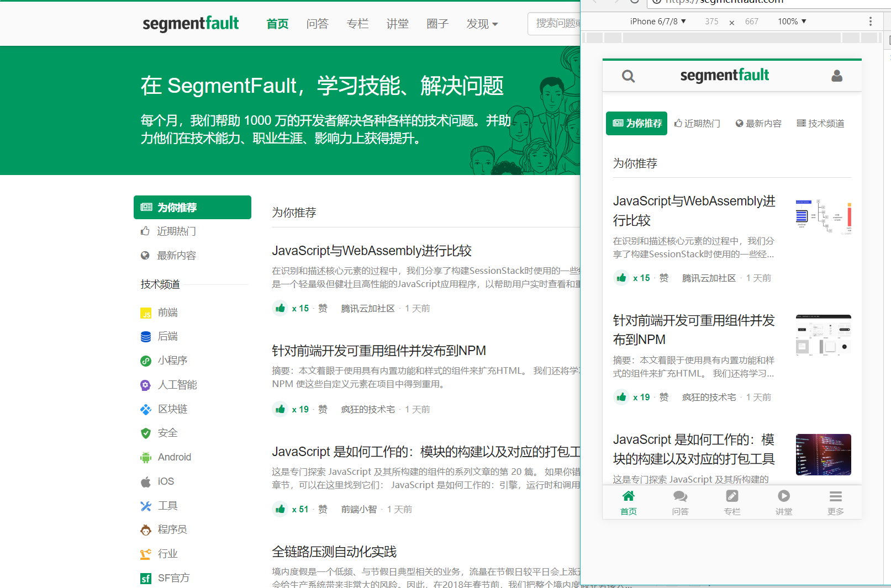
Task: Open the 100% zoom dropdown
Action: click(x=792, y=22)
